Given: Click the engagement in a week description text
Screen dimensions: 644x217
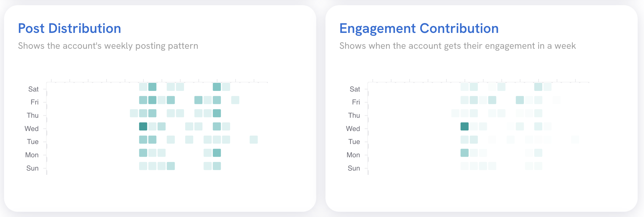Looking at the screenshot, I should point(457,46).
